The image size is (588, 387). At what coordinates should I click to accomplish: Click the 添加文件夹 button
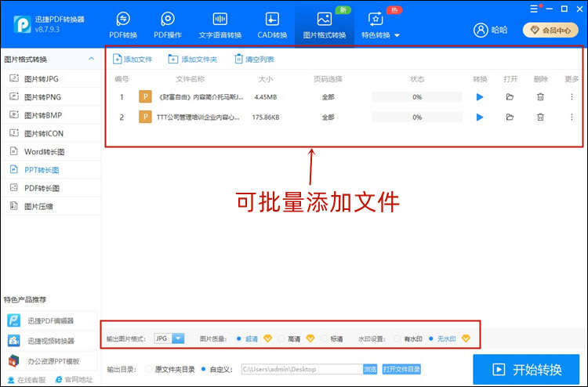pyautogui.click(x=192, y=60)
